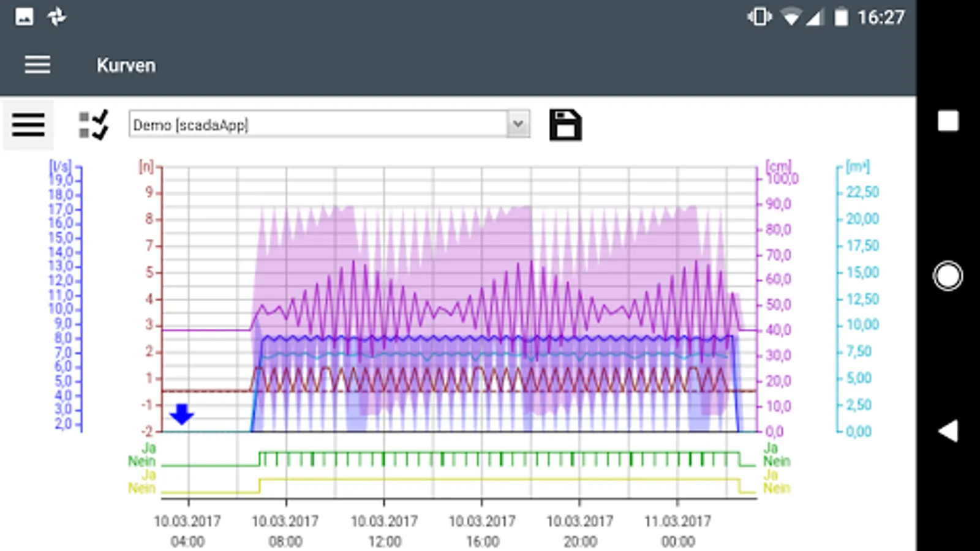Image resolution: width=980 pixels, height=551 pixels.
Task: Tap the 10.03.2017 12:00 time axis label
Action: coord(384,531)
